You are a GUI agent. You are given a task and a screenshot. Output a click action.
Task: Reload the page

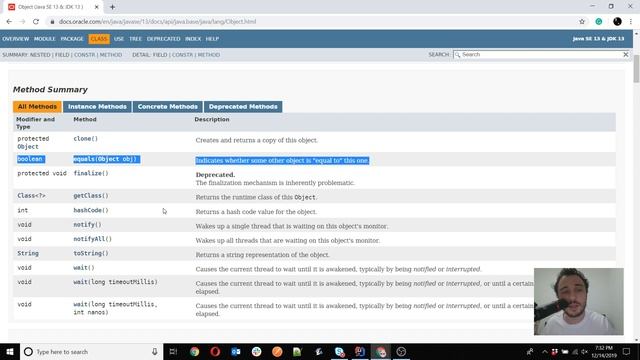[x=36, y=22]
